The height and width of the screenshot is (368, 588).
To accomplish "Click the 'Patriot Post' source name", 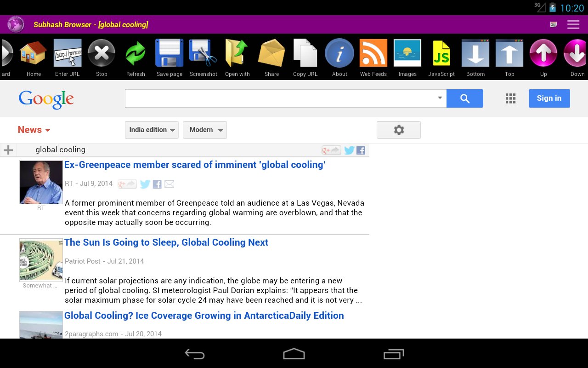I will click(82, 261).
